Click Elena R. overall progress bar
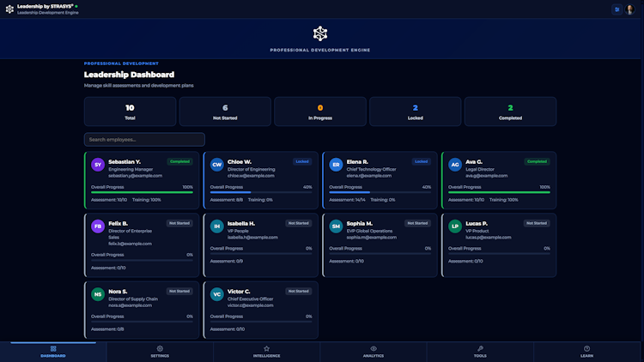Screen dimensions: 644x362 click(x=380, y=192)
